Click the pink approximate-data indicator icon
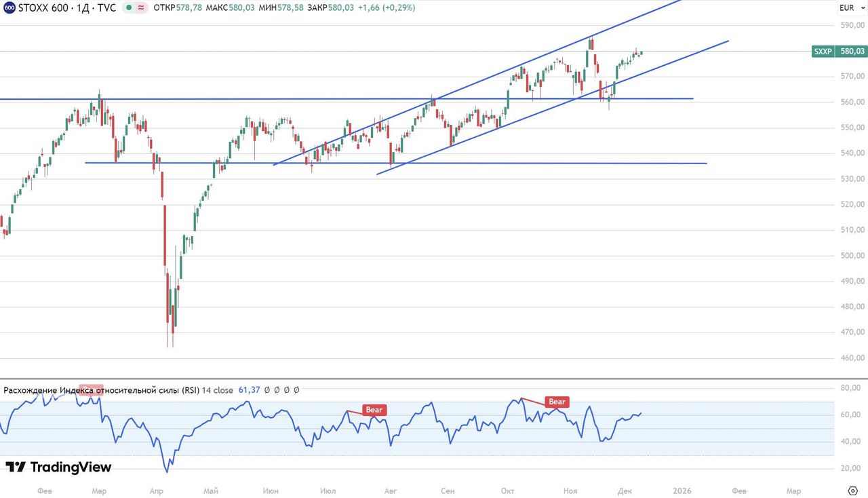The width and height of the screenshot is (868, 498). click(141, 8)
